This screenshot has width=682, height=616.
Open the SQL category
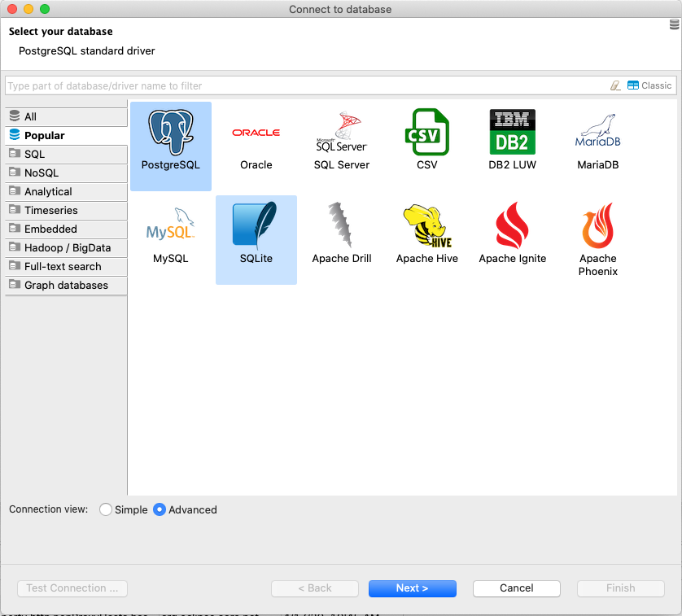(x=66, y=154)
